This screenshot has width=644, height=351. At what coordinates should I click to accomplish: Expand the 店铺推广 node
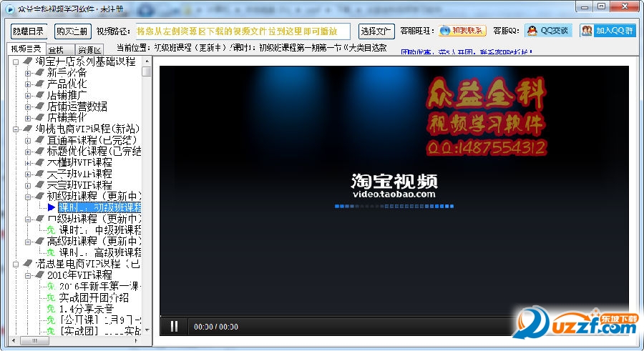(27, 96)
